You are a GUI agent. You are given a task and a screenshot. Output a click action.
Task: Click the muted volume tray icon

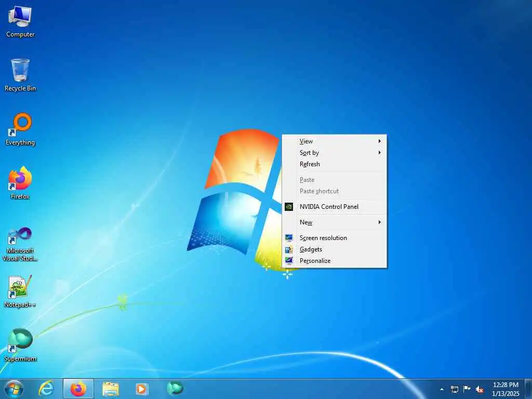(x=480, y=389)
